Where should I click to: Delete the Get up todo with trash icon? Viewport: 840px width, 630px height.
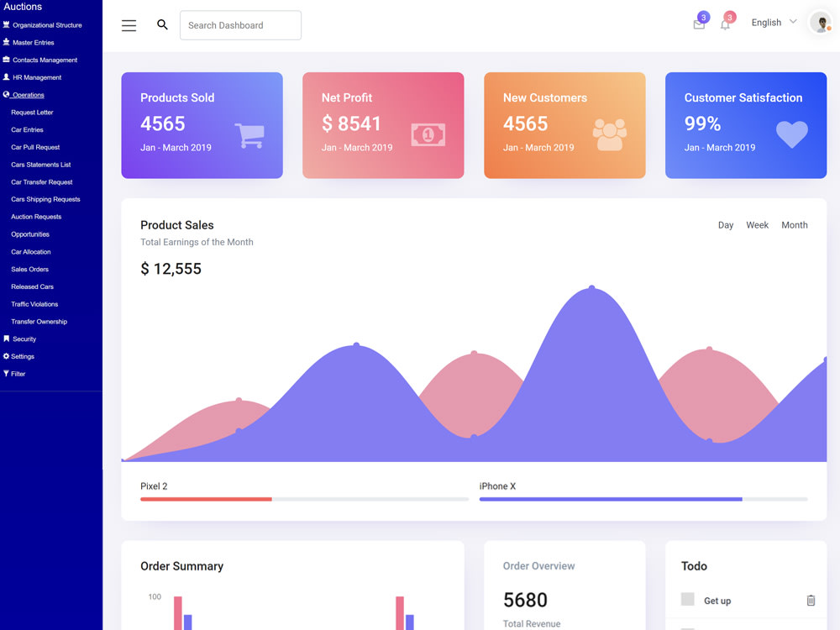811,601
